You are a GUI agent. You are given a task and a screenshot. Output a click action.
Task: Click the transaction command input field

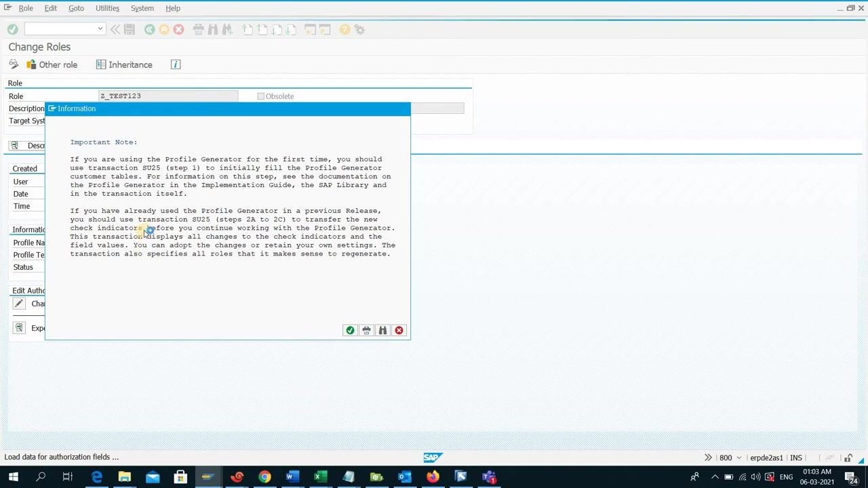point(60,29)
